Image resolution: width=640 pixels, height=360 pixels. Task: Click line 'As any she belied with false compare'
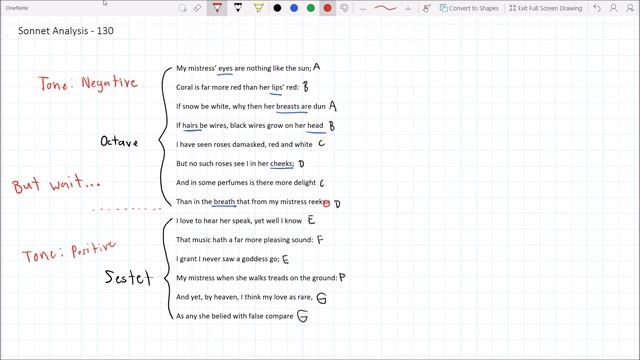click(235, 316)
